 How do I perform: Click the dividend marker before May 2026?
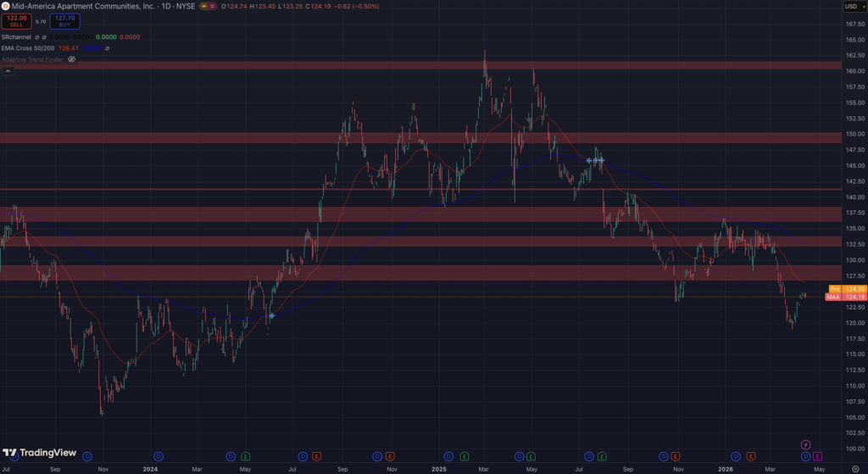(806, 456)
